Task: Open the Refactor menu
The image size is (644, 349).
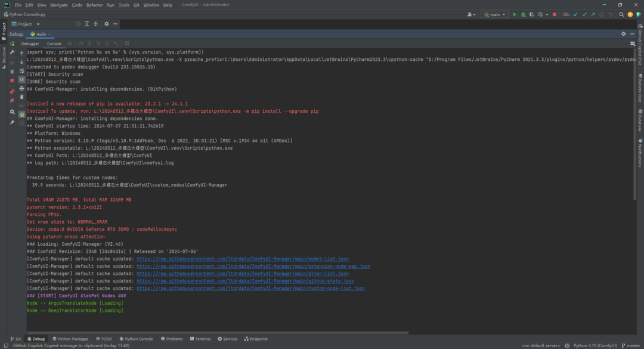Action: click(x=94, y=5)
